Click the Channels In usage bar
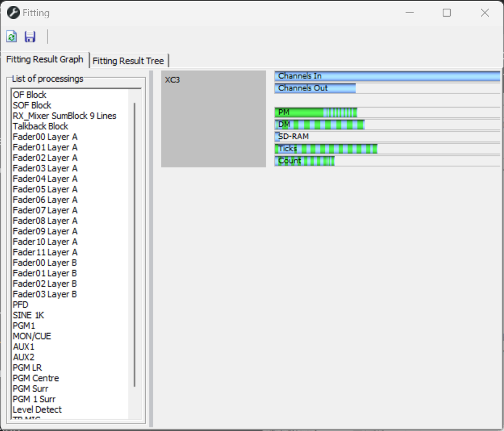The image size is (504, 431). point(387,76)
